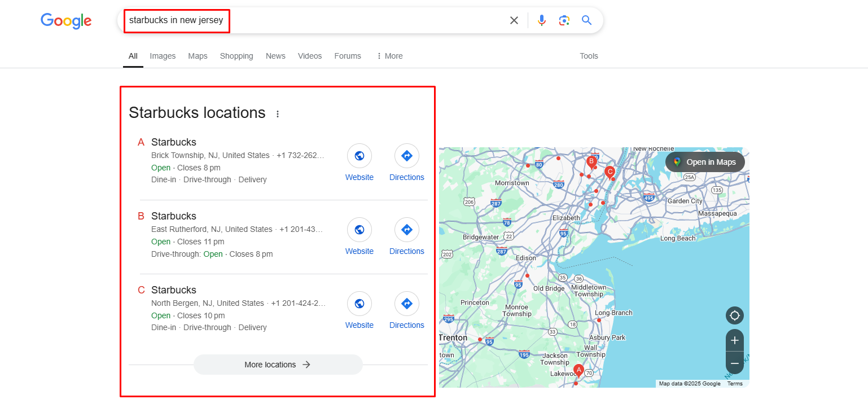This screenshot has height=408, width=868.
Task: Get directions to Brick Township Starbucks
Action: tap(407, 163)
